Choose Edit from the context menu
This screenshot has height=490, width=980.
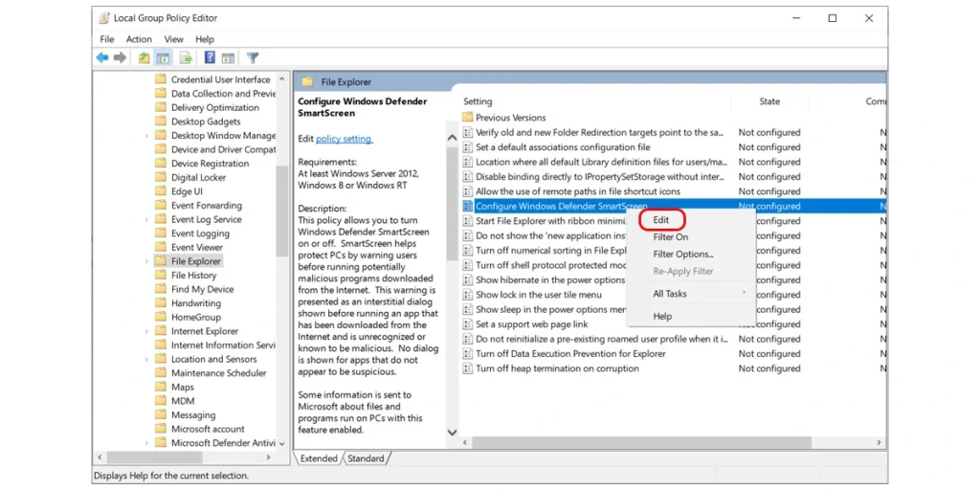click(660, 220)
